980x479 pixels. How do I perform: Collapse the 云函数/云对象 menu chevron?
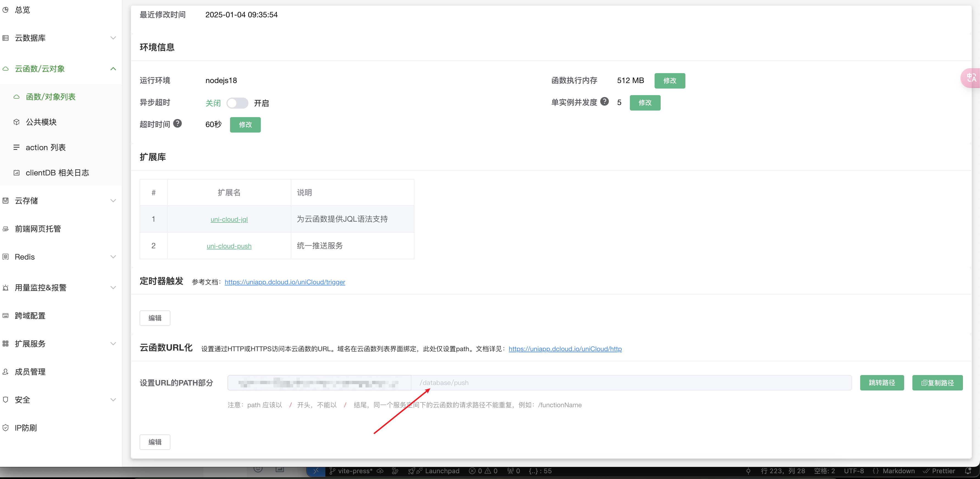113,69
